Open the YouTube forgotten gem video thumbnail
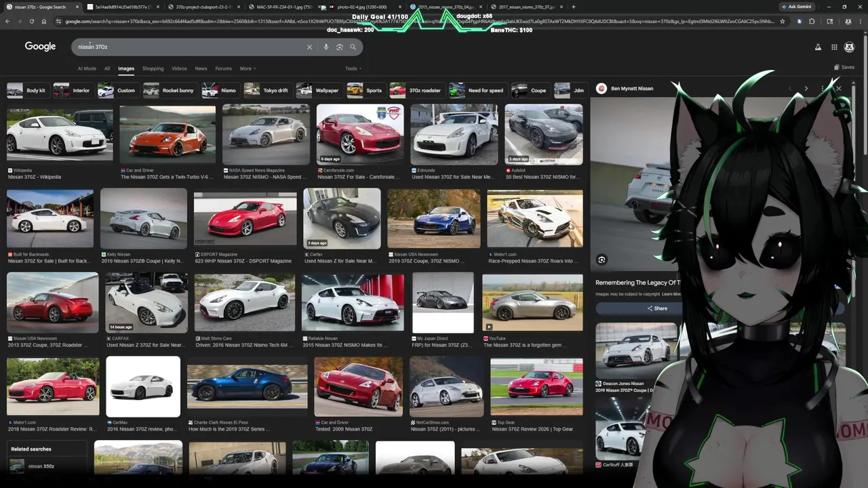The image size is (868, 488). pos(532,302)
